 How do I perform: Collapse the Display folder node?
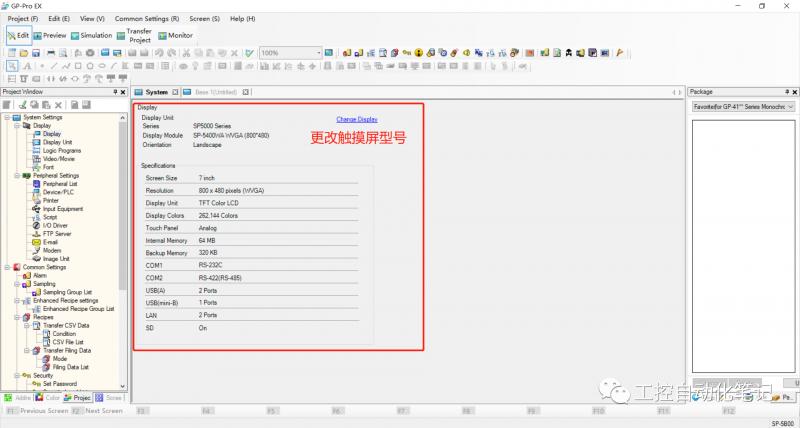tap(17, 125)
